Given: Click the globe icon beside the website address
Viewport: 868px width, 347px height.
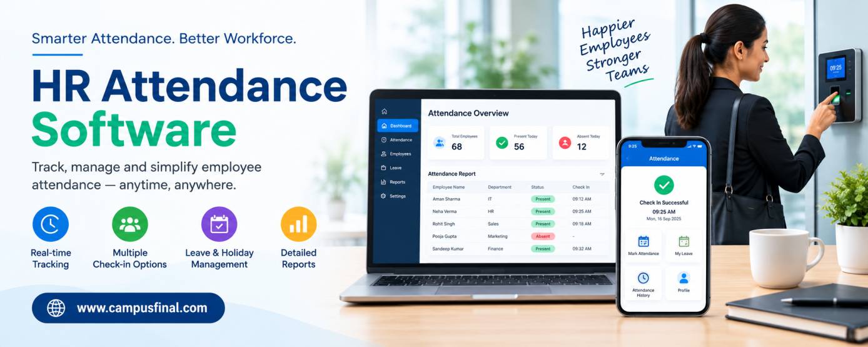Looking at the screenshot, I should tap(56, 308).
